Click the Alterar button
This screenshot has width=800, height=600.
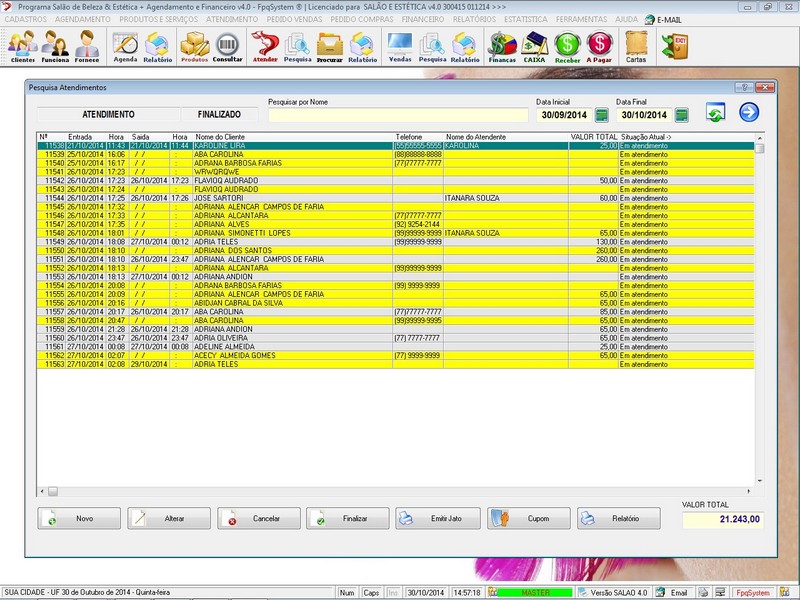(x=169, y=518)
